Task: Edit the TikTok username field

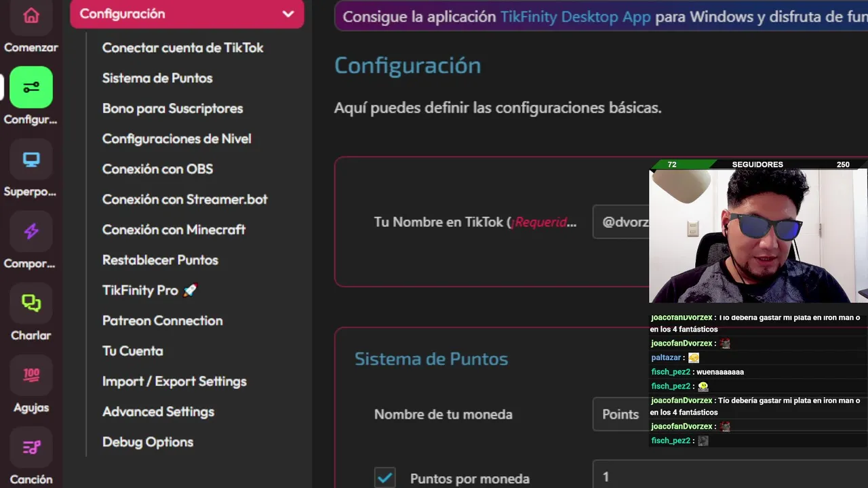Action: [x=621, y=222]
